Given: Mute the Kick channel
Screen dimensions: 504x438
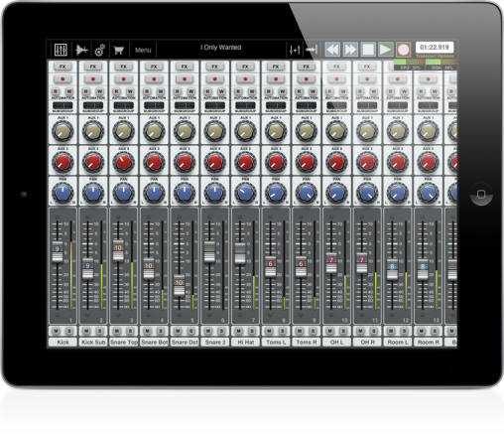Looking at the screenshot, I should [56, 331].
